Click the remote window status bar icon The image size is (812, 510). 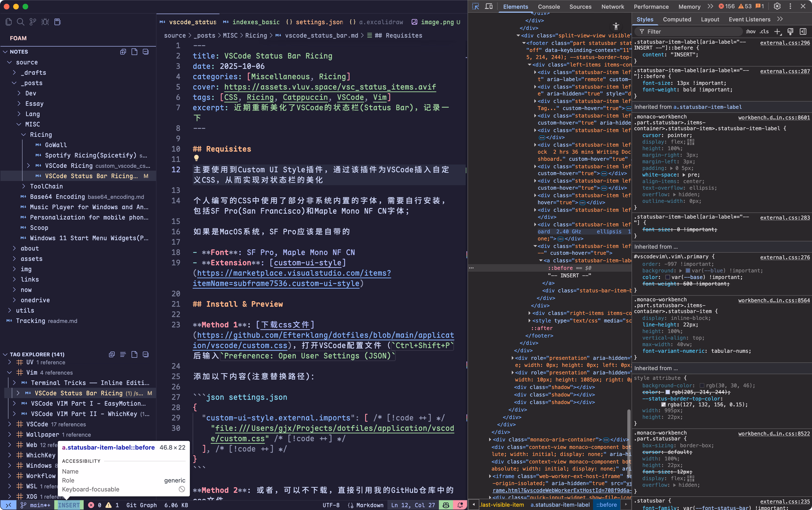(8, 505)
